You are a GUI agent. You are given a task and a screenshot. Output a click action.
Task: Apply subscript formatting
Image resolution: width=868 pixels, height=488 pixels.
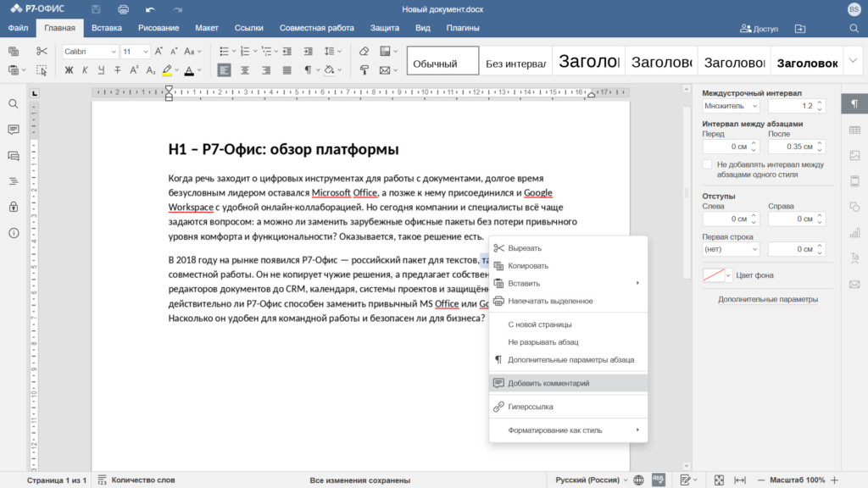pyautogui.click(x=151, y=70)
